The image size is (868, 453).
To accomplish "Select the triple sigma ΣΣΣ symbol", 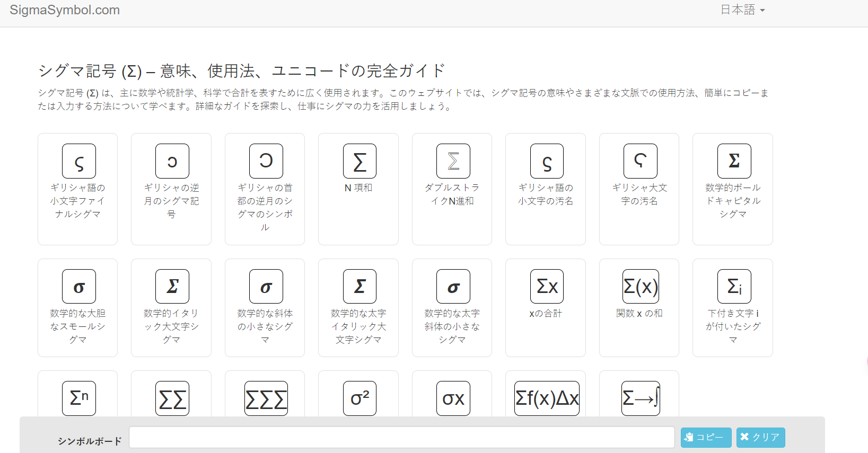I will [266, 398].
